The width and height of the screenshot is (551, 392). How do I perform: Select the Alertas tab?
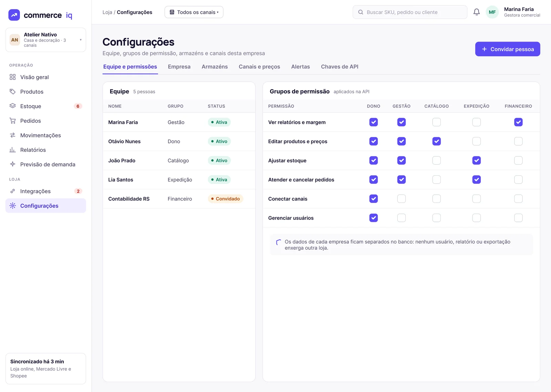[x=301, y=67]
